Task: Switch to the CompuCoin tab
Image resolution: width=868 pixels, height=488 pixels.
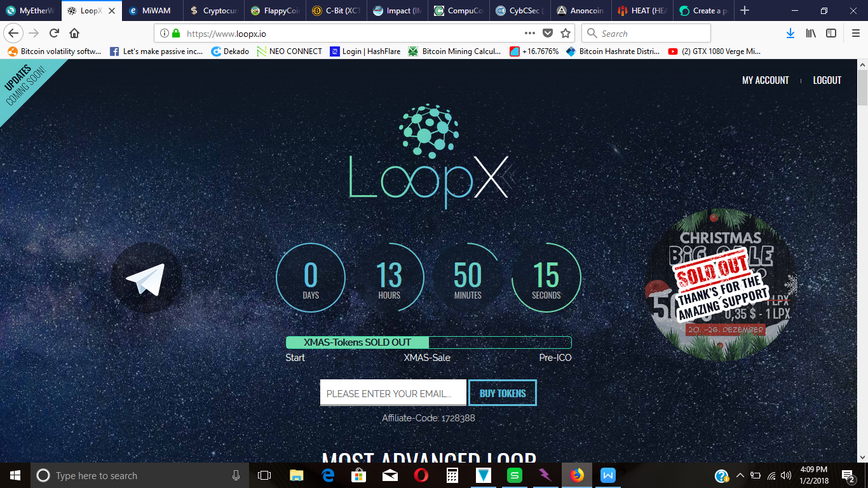Action: (x=458, y=11)
